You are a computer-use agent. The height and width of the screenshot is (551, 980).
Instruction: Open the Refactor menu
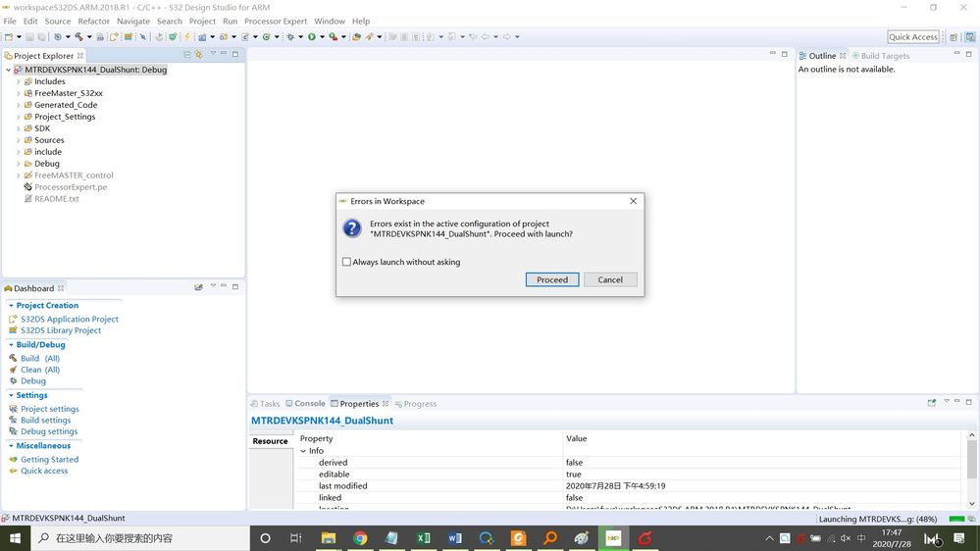click(94, 22)
